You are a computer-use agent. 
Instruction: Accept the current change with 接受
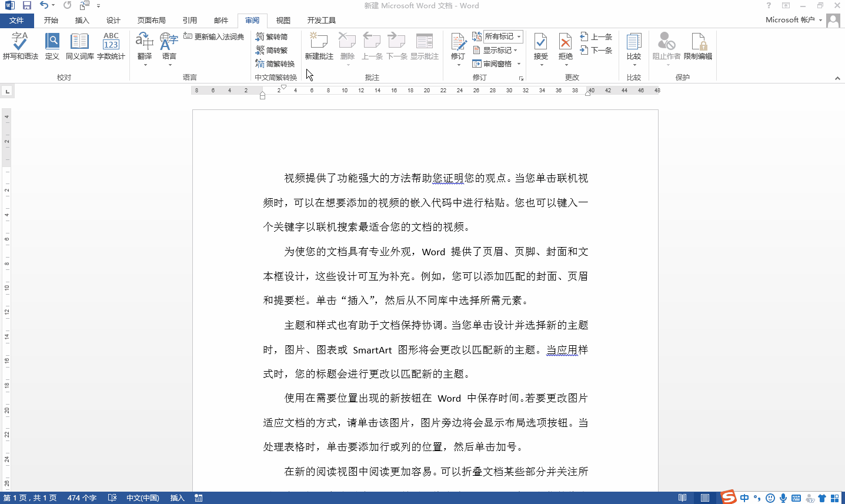pyautogui.click(x=540, y=44)
